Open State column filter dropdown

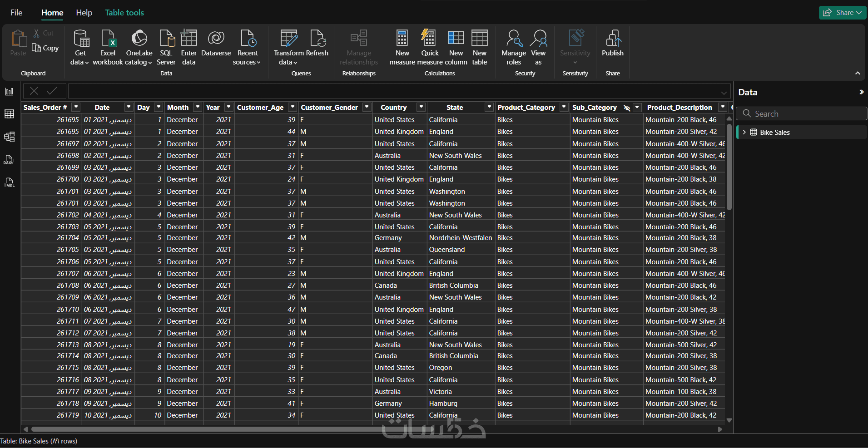click(x=489, y=107)
